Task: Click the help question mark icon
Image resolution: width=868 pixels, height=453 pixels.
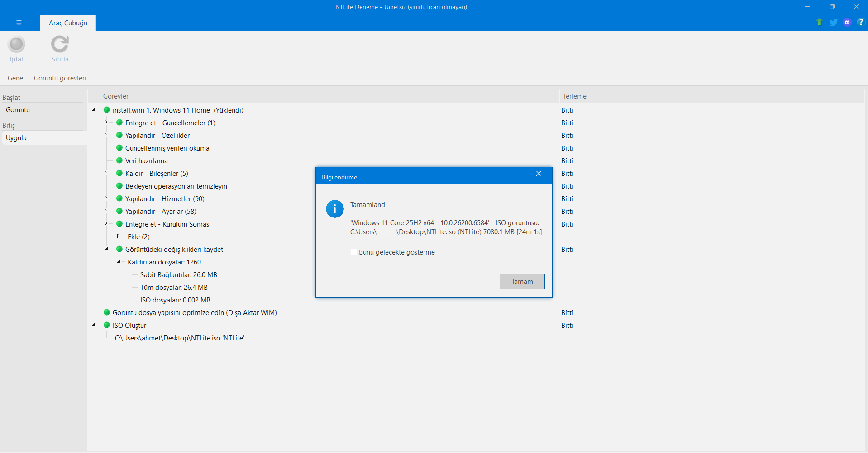Action: click(x=860, y=22)
